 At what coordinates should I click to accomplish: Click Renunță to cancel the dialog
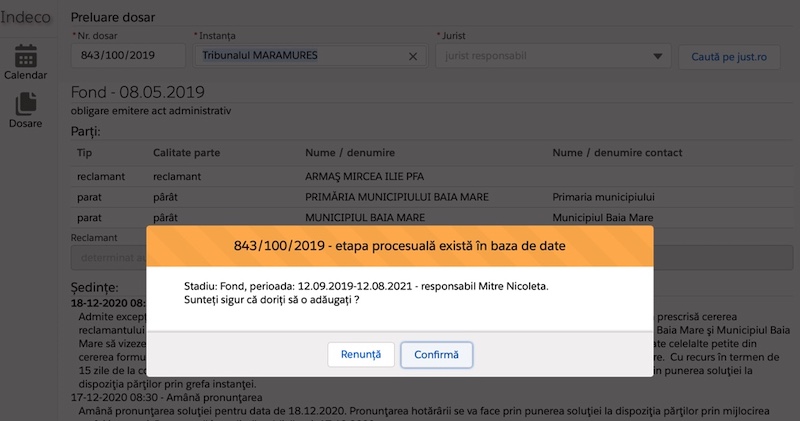[360, 354]
